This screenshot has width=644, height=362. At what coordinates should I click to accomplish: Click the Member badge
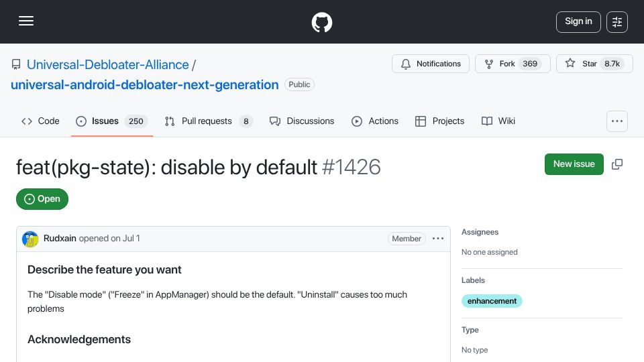(x=407, y=239)
